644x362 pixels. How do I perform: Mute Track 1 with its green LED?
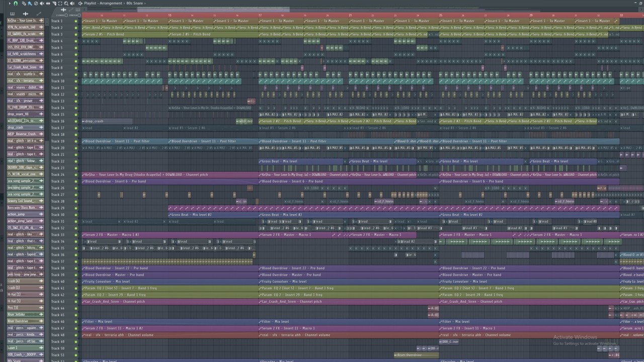[x=76, y=21]
